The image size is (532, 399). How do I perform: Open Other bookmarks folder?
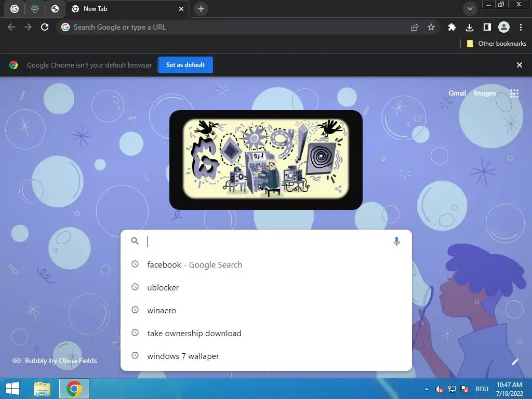point(496,44)
